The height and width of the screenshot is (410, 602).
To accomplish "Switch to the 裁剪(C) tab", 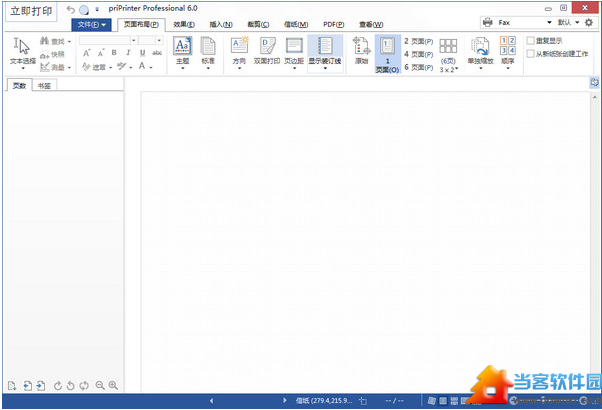I will click(258, 25).
